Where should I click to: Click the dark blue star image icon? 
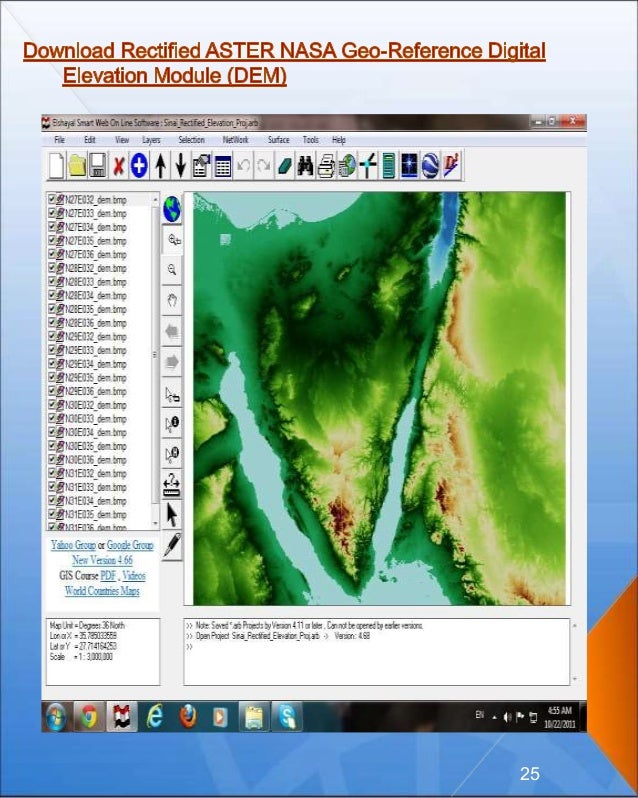[409, 166]
